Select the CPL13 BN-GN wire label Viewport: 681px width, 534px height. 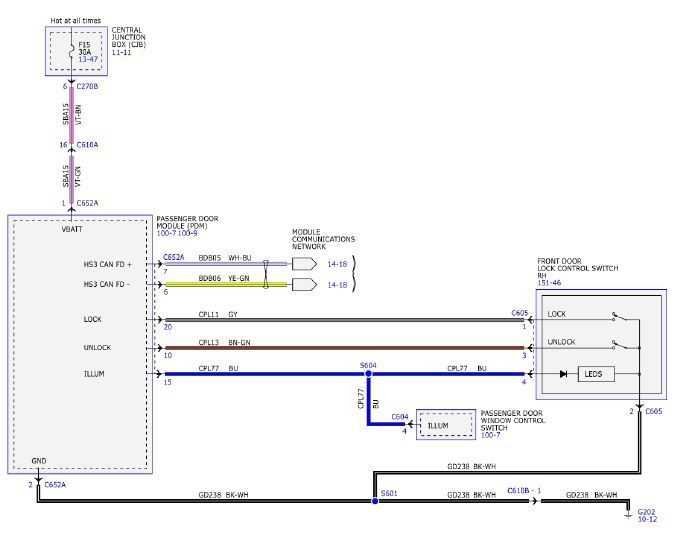tap(224, 343)
